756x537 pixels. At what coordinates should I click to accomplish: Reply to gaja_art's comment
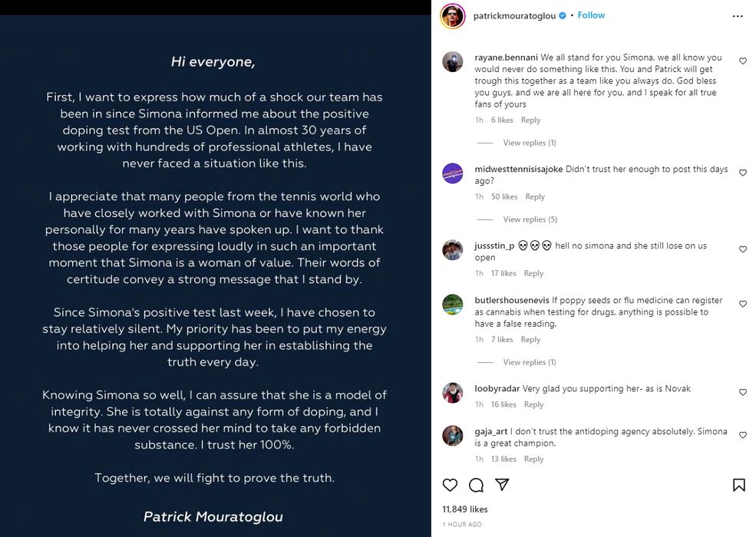[533, 459]
